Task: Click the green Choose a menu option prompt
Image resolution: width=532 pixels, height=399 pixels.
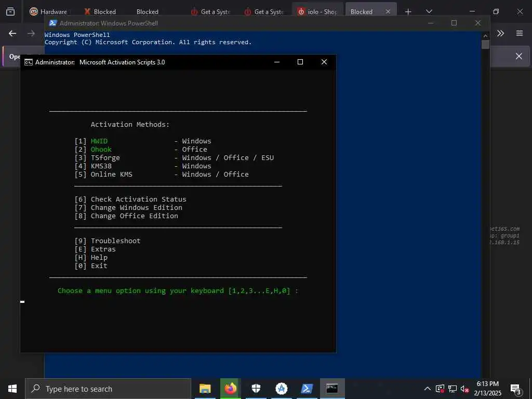Action: click(x=178, y=291)
